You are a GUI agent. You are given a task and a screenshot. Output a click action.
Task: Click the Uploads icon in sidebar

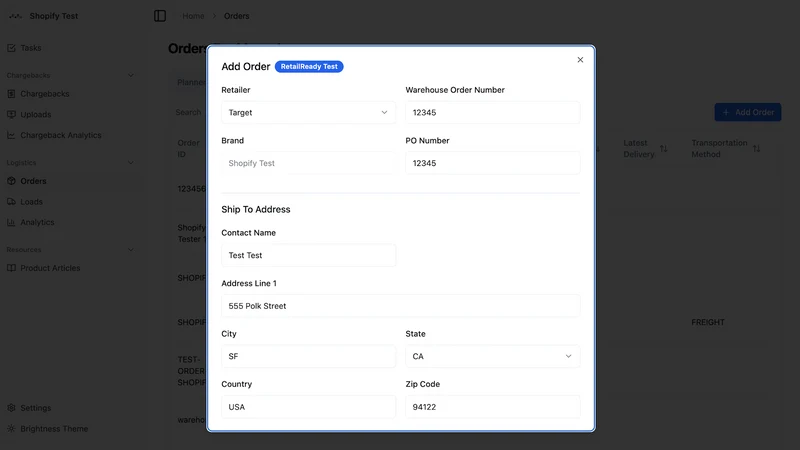pos(11,114)
